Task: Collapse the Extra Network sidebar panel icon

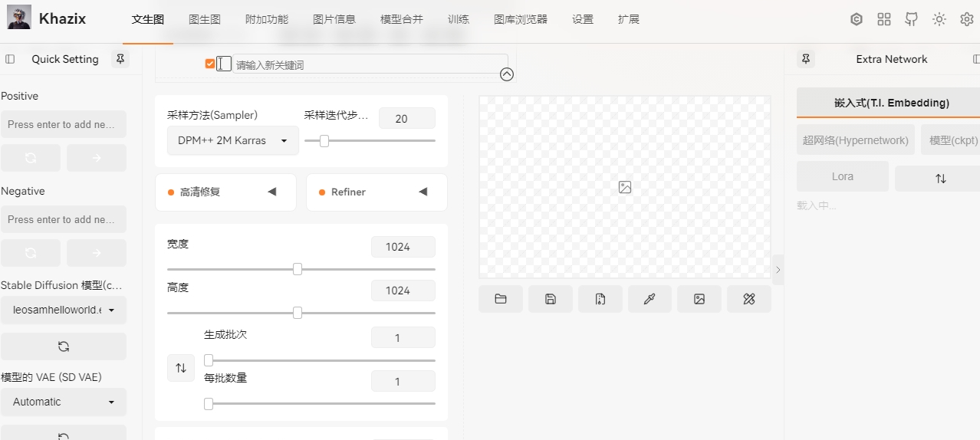Action: click(x=975, y=59)
